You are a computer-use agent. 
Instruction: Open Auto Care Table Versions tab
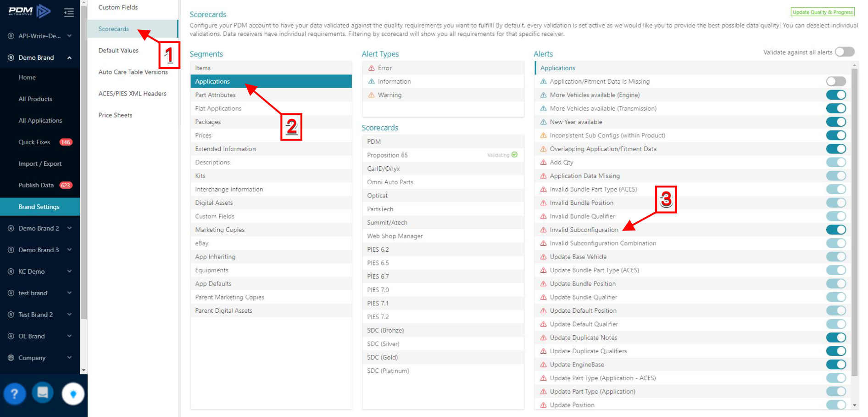click(132, 72)
